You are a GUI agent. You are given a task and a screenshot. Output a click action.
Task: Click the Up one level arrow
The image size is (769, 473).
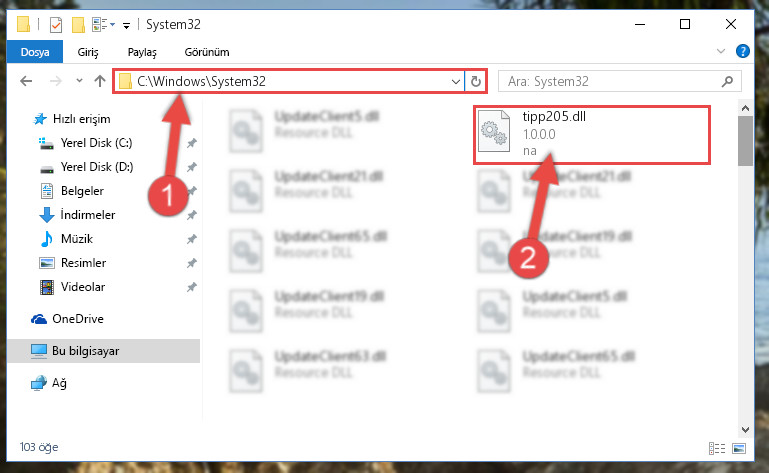tap(100, 81)
